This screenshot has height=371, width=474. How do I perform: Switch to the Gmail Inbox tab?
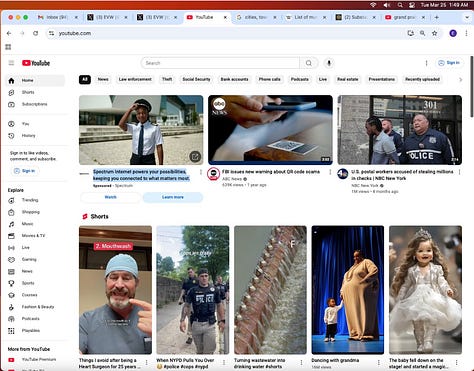click(x=57, y=17)
